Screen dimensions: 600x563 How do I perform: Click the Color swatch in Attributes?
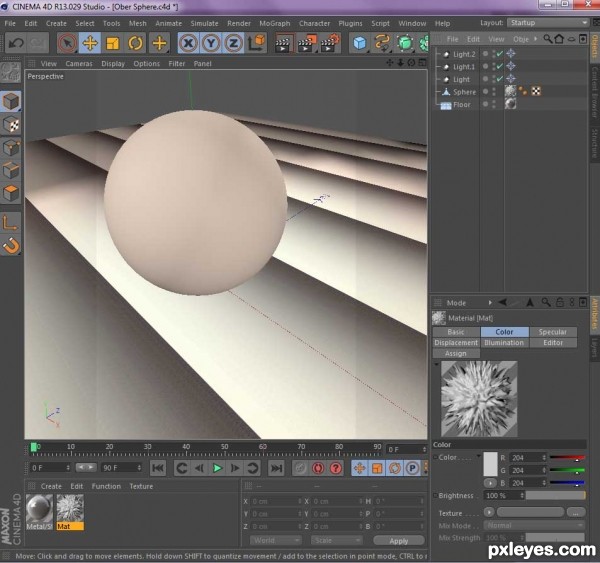click(490, 464)
